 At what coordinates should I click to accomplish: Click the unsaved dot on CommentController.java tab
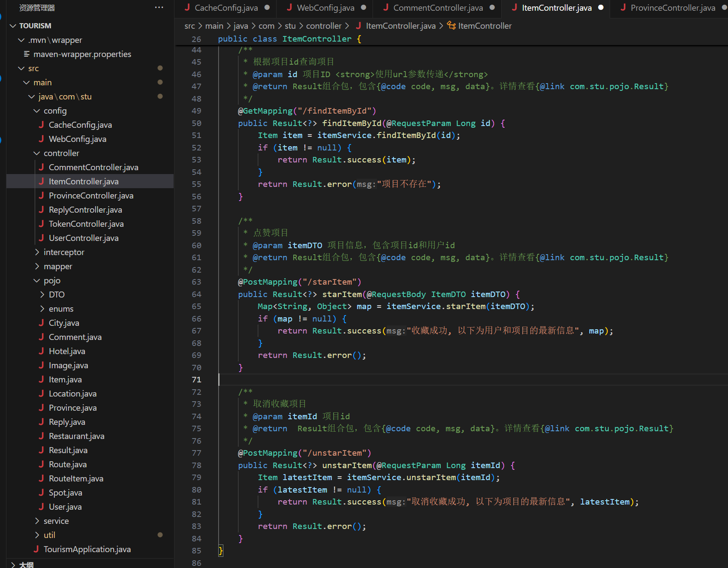(x=492, y=7)
